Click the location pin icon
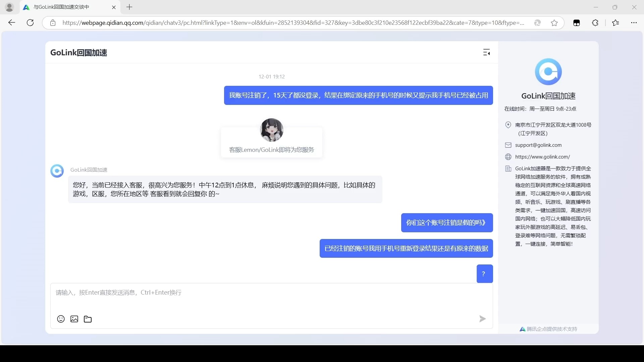This screenshot has width=644, height=362. point(508,125)
